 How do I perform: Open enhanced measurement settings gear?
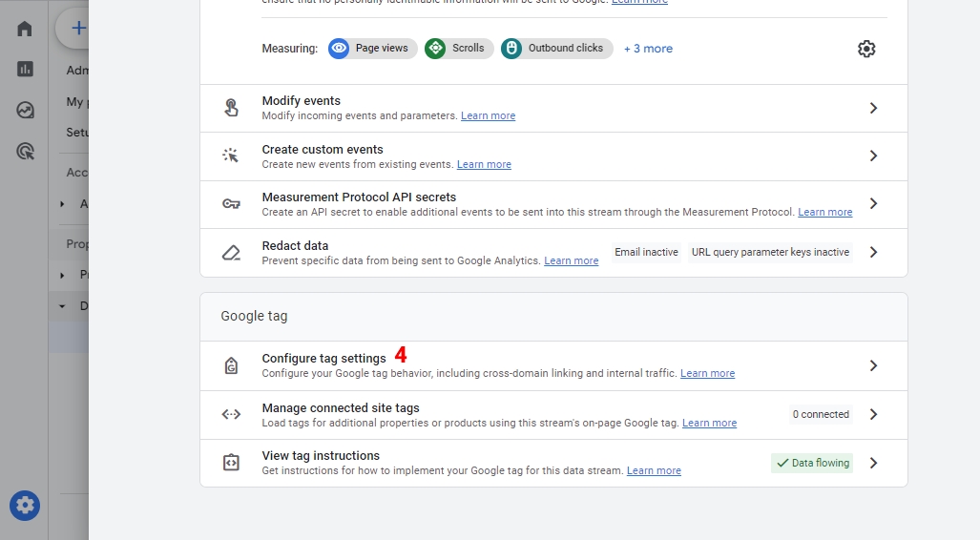coord(865,49)
